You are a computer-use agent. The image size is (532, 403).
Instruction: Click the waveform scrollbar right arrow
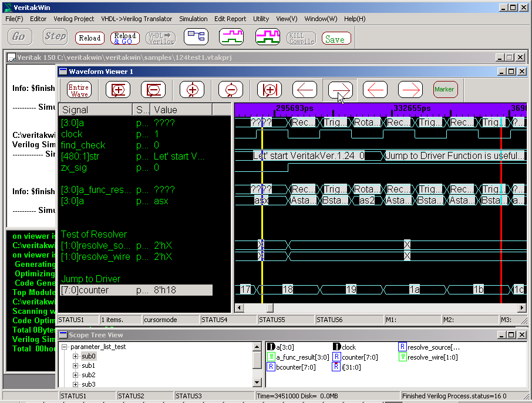click(x=522, y=308)
